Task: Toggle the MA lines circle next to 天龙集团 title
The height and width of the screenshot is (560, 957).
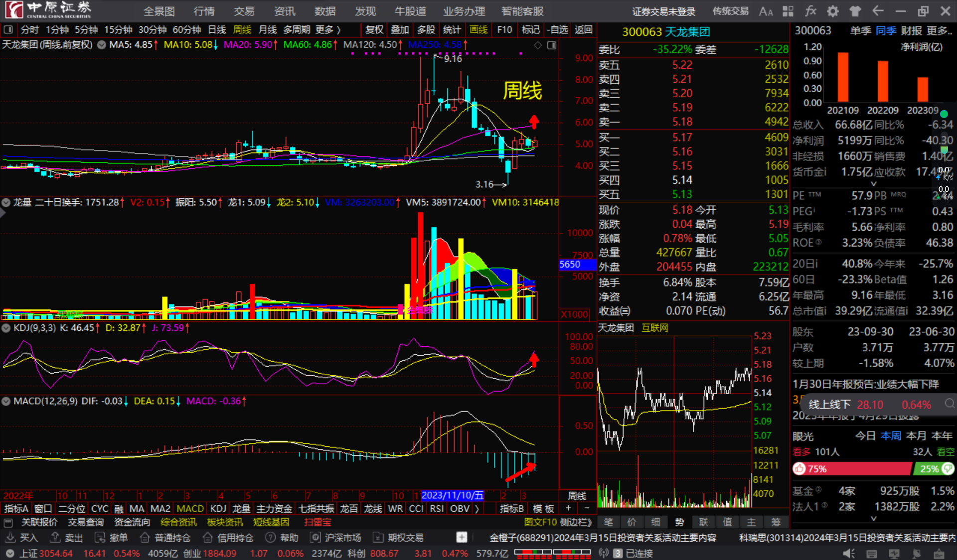Action: tap(102, 45)
